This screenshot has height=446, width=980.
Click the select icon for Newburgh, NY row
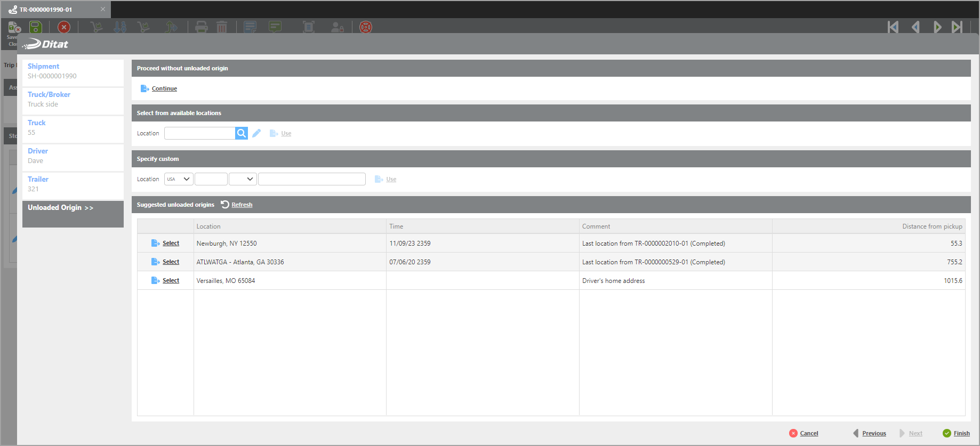[155, 243]
